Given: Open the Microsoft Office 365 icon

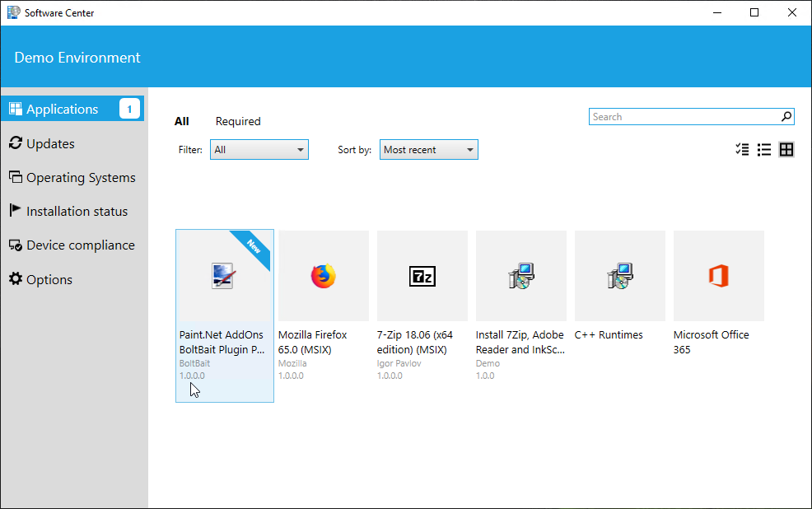Looking at the screenshot, I should coord(718,276).
